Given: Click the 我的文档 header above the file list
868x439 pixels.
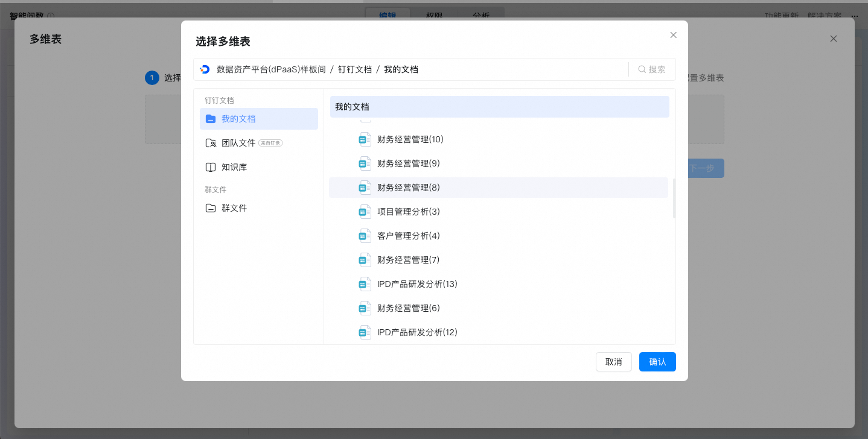Looking at the screenshot, I should [500, 107].
